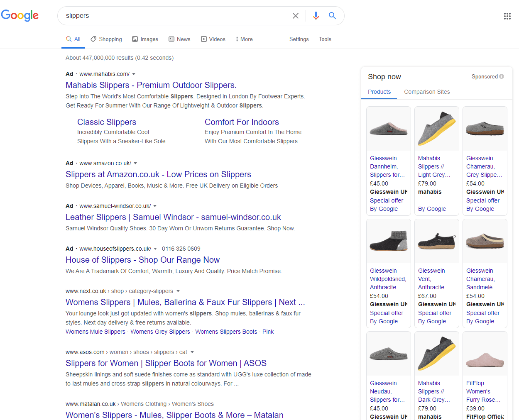Open search Settings
The height and width of the screenshot is (420, 519).
click(299, 39)
